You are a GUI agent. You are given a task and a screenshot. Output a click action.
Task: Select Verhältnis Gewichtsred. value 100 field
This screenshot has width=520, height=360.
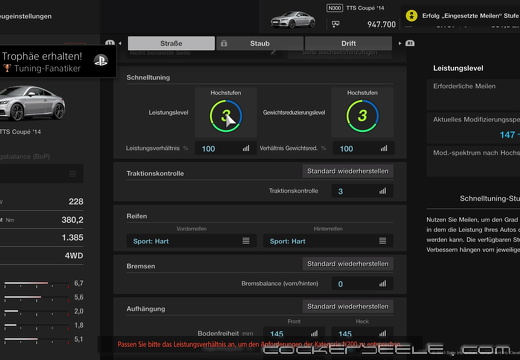pos(363,148)
